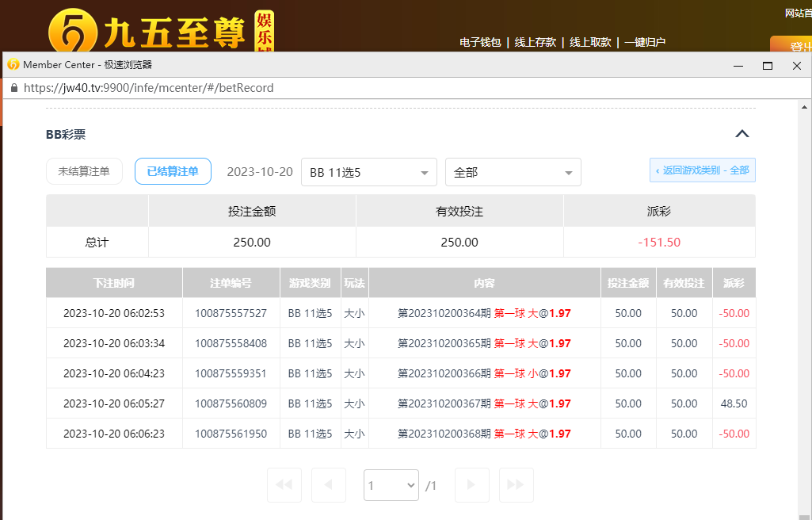
Task: Select the 已结算注单 tab
Action: tap(173, 171)
